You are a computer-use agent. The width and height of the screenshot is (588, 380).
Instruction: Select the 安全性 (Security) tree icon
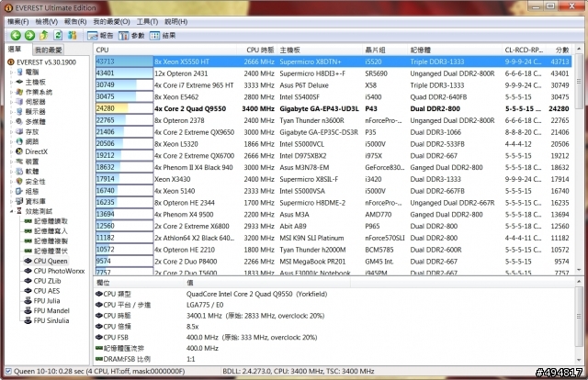19,182
